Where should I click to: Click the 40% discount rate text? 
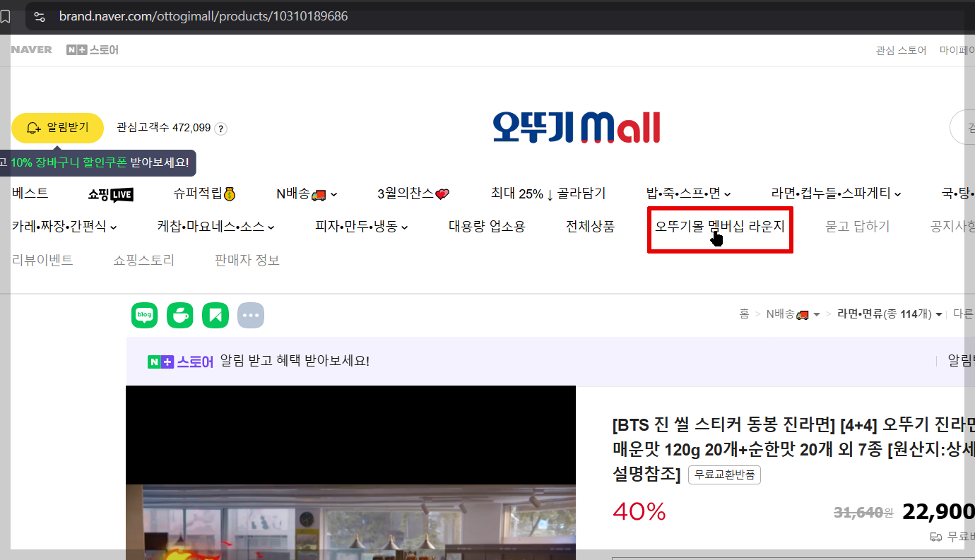coord(639,512)
